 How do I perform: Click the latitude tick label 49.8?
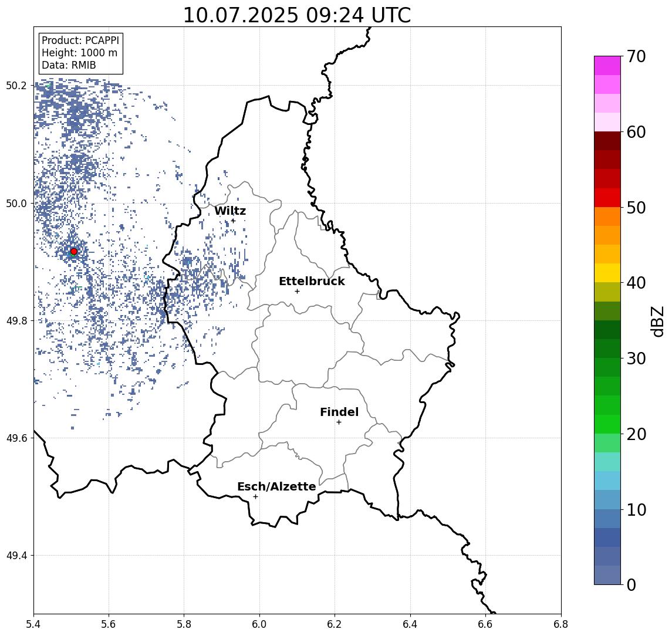click(x=16, y=320)
